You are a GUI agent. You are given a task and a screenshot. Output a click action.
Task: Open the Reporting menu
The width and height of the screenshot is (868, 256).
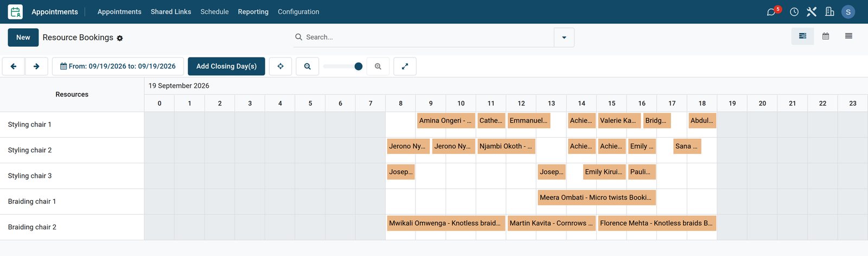[x=253, y=11]
